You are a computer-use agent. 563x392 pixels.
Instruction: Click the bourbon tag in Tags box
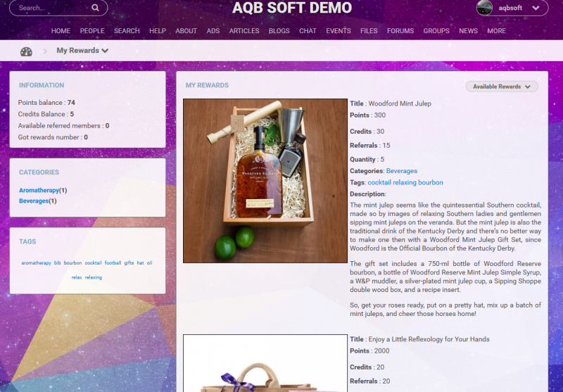coord(73,263)
